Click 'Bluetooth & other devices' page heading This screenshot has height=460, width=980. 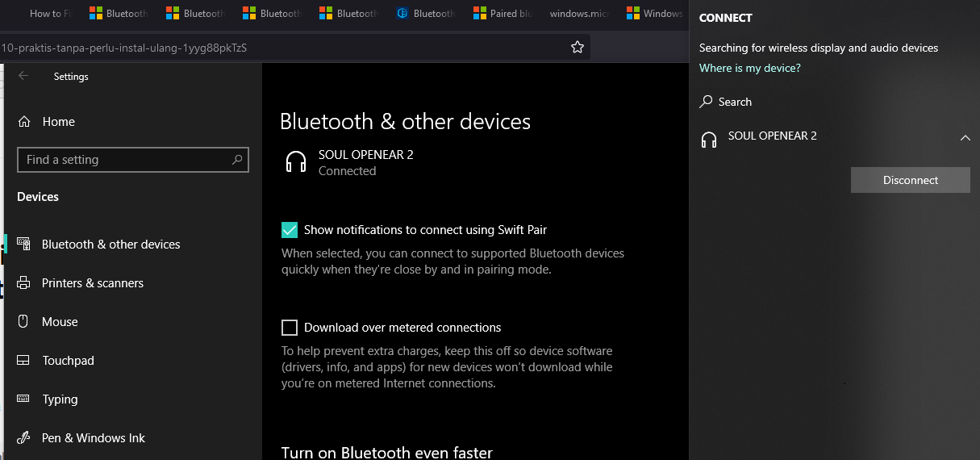click(405, 121)
